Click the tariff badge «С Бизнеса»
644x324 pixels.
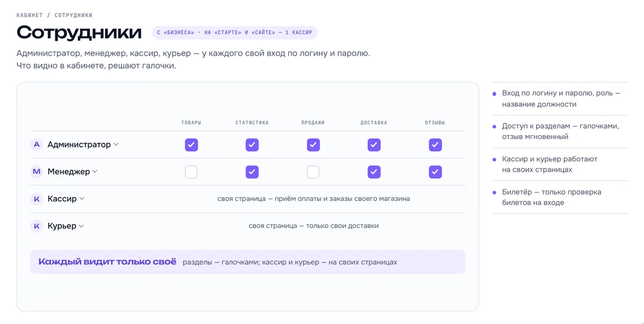click(235, 33)
